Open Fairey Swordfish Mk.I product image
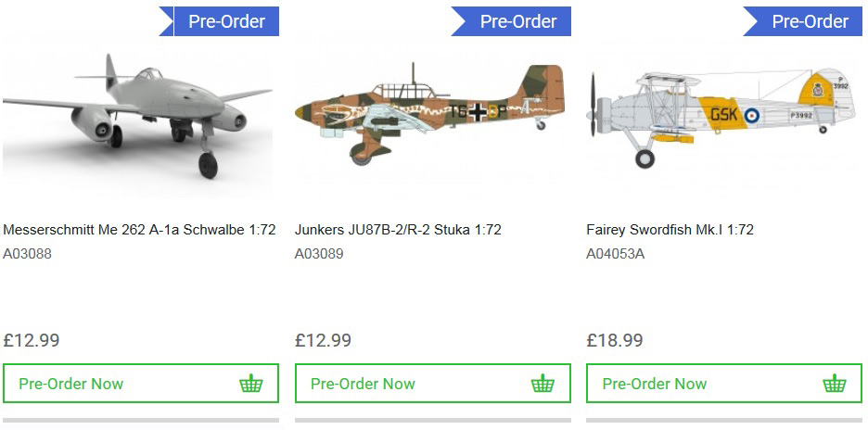 (x=721, y=116)
